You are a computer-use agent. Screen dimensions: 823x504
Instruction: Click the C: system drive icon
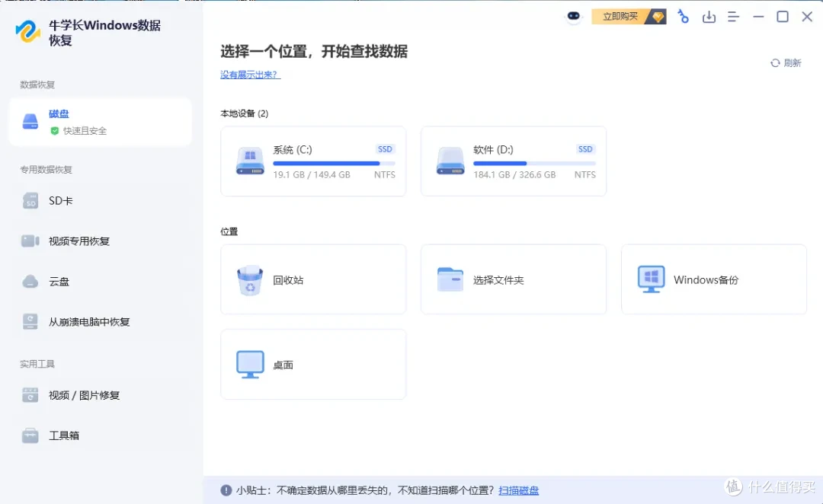click(250, 161)
